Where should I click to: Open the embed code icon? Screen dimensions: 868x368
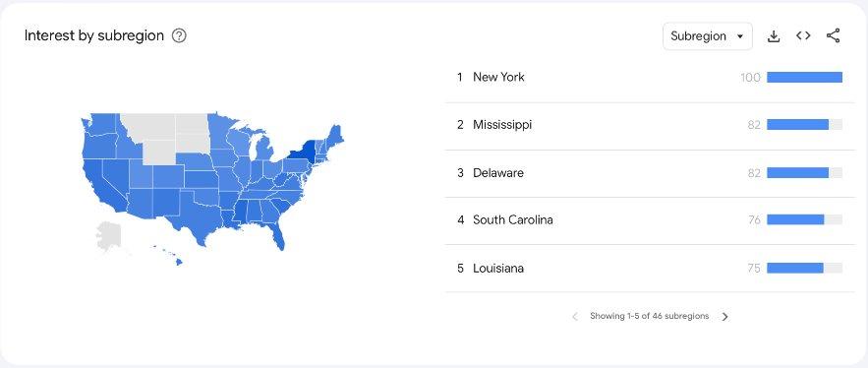[803, 36]
